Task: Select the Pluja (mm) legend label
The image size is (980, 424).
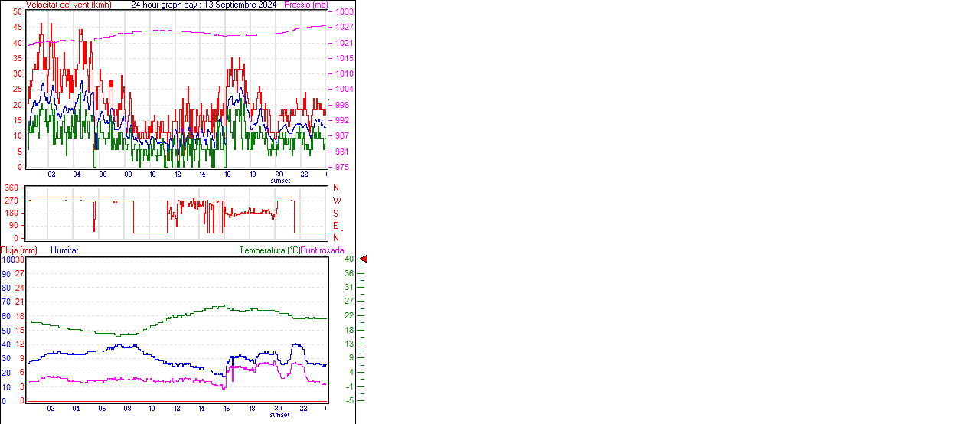Action: [x=19, y=250]
